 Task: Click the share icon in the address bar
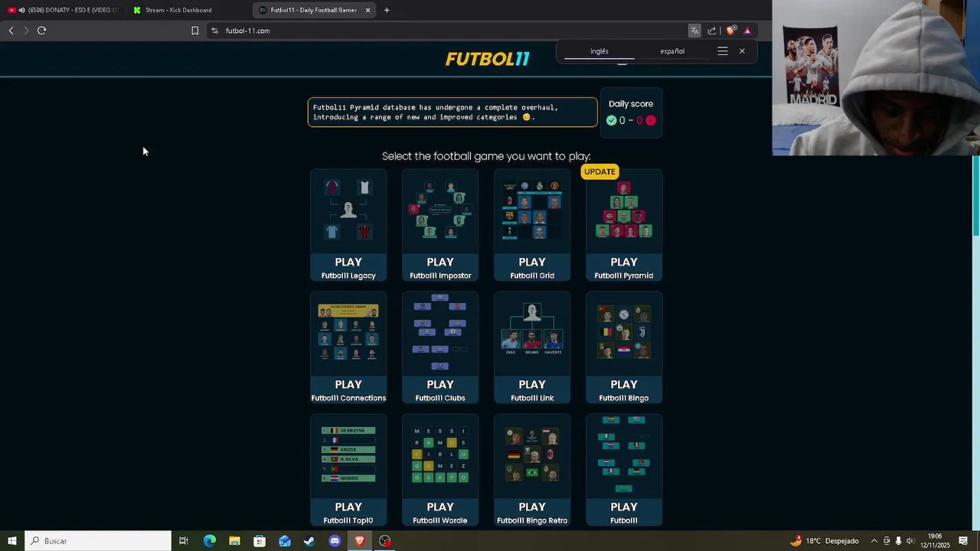(712, 31)
